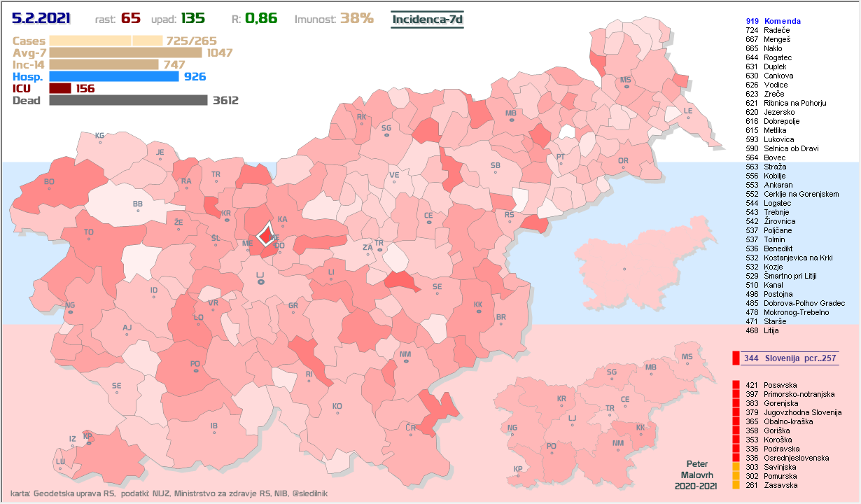
Task: Choose Radeče from the ranking list
Action: tap(777, 31)
